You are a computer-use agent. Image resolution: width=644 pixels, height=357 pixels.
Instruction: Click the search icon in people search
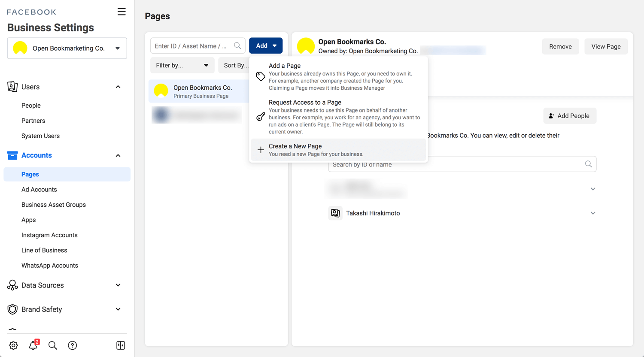588,164
